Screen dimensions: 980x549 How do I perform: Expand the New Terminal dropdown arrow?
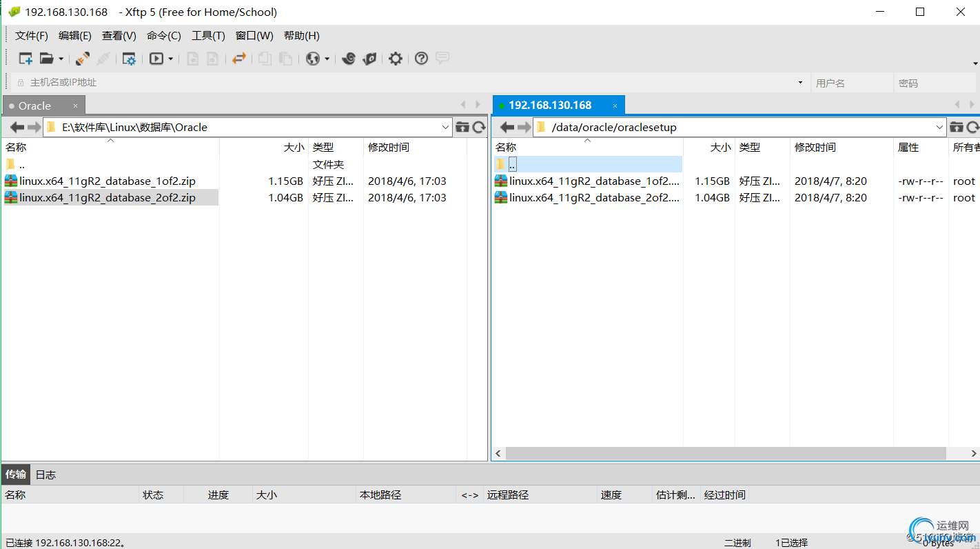pyautogui.click(x=171, y=59)
